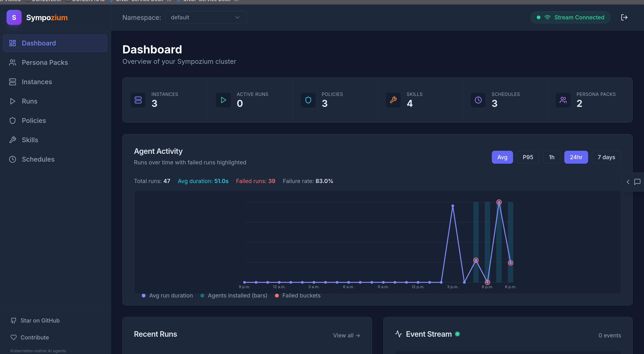Click the Event Stream activity pulse icon
The image size is (644, 354).
coord(398,334)
